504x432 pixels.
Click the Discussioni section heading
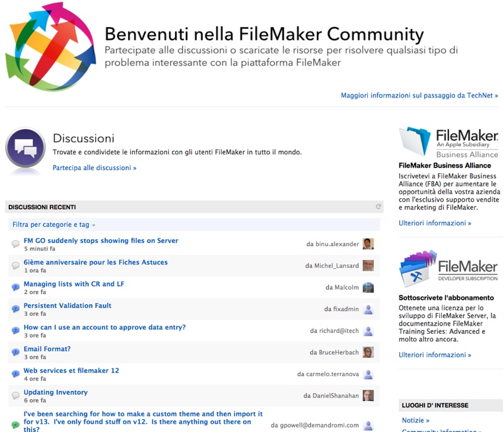pos(84,138)
